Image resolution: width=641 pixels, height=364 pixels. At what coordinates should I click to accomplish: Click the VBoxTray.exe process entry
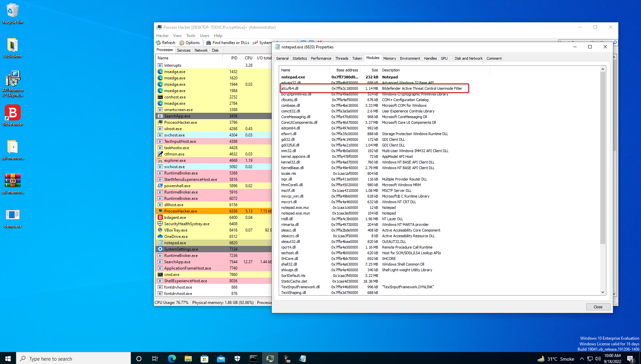point(176,230)
